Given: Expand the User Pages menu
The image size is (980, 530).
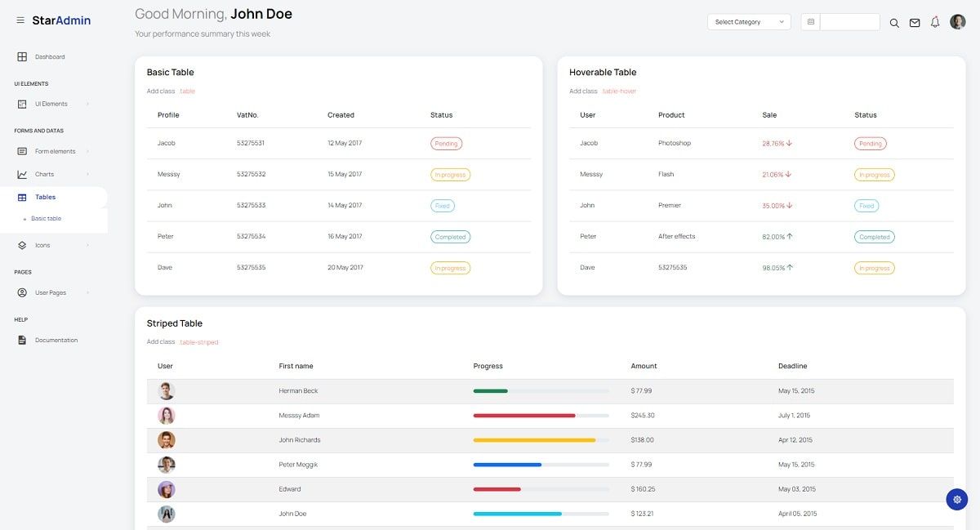Looking at the screenshot, I should pyautogui.click(x=49, y=292).
